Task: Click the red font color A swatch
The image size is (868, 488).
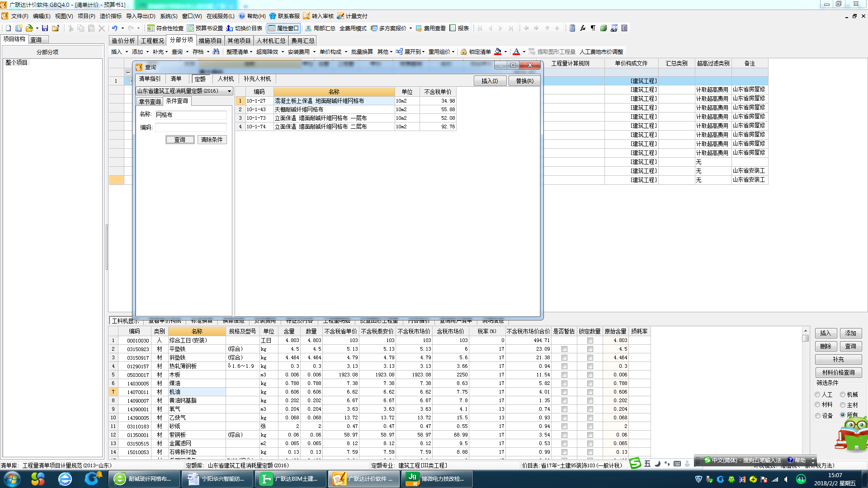Action: [x=516, y=52]
